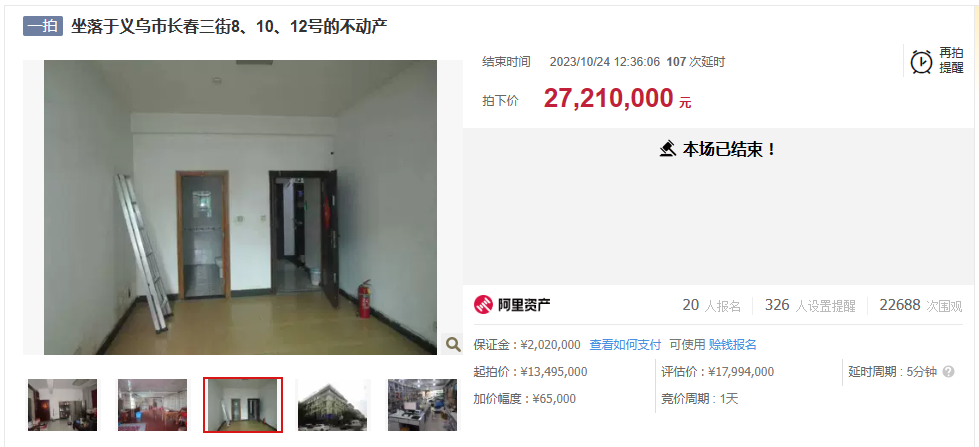Screen dimensions: 979x447
Task: Click the 20 人报名 registrants count
Action: (x=711, y=305)
